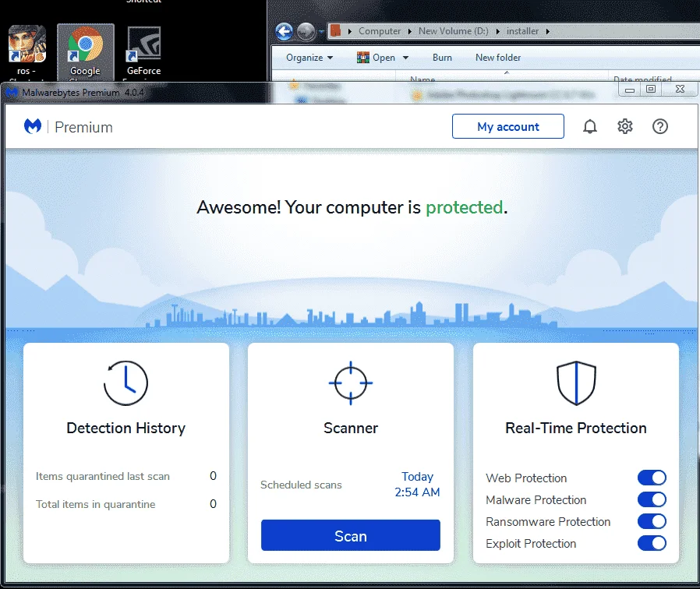Open the Scanner card title
The image size is (700, 589).
351,429
